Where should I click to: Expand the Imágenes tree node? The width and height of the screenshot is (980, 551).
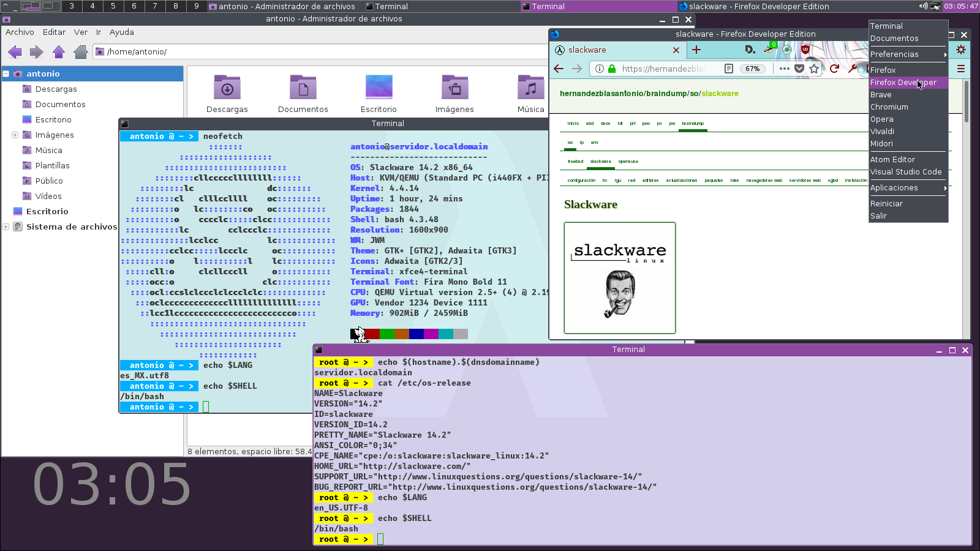[15, 135]
